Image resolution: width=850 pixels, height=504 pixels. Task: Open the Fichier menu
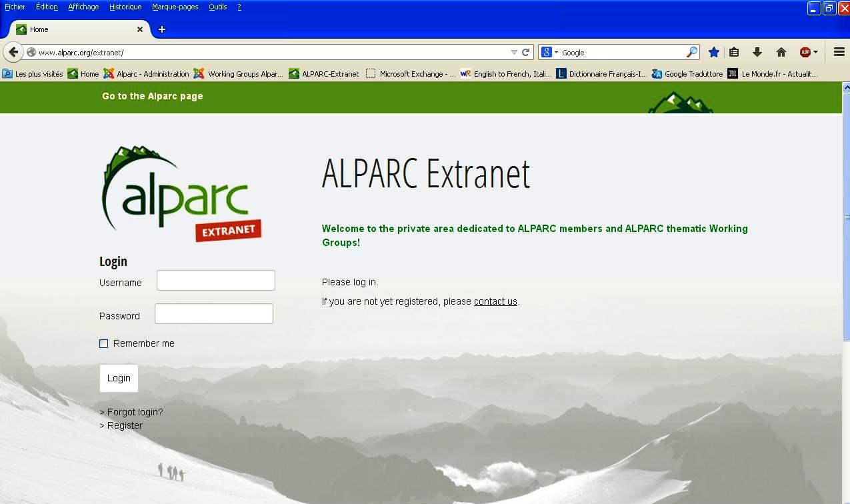pyautogui.click(x=15, y=7)
